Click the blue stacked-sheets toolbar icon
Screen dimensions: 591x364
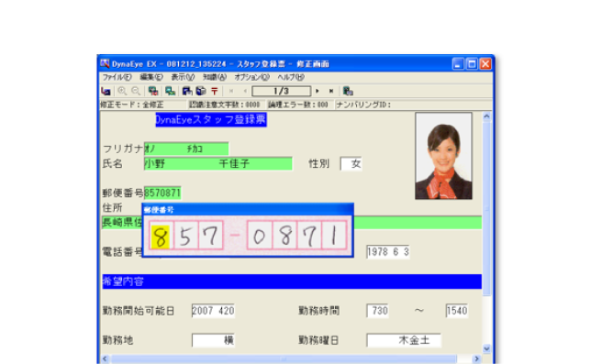click(x=201, y=91)
